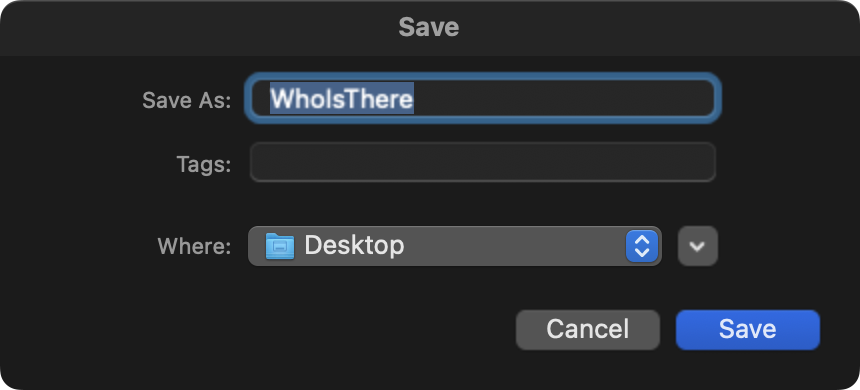This screenshot has height=390, width=860.
Task: Place cursor after the last letter of WhoIsThere
Action: 414,99
